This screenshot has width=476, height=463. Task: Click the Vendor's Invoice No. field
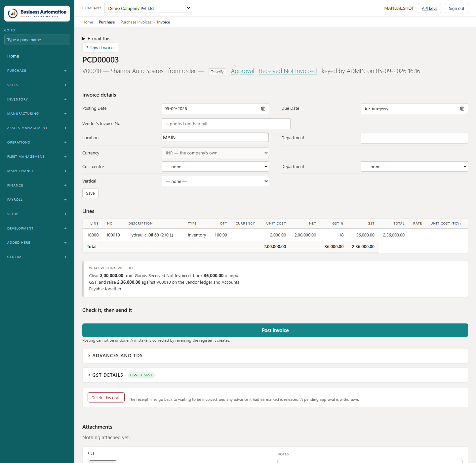(226, 124)
